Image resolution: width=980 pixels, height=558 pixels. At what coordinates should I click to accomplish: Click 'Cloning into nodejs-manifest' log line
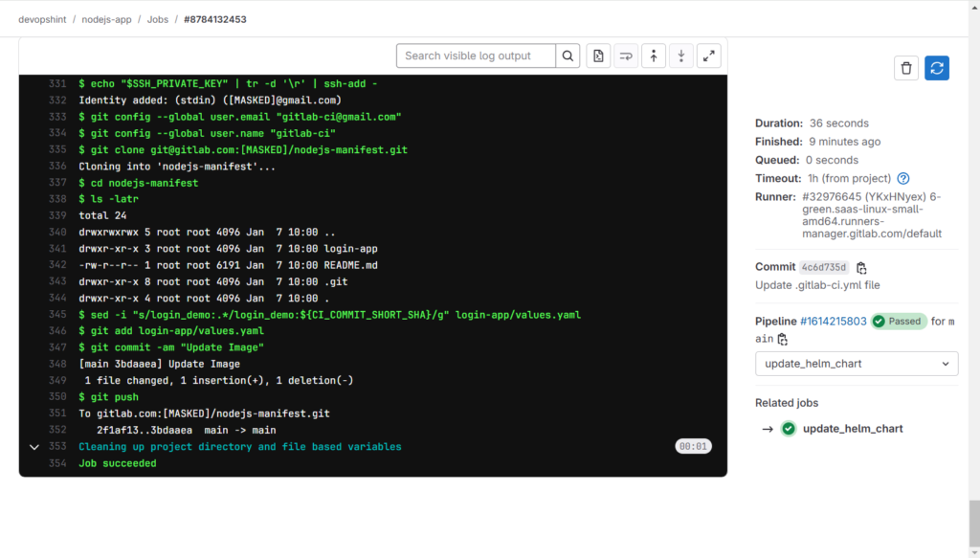click(x=177, y=167)
